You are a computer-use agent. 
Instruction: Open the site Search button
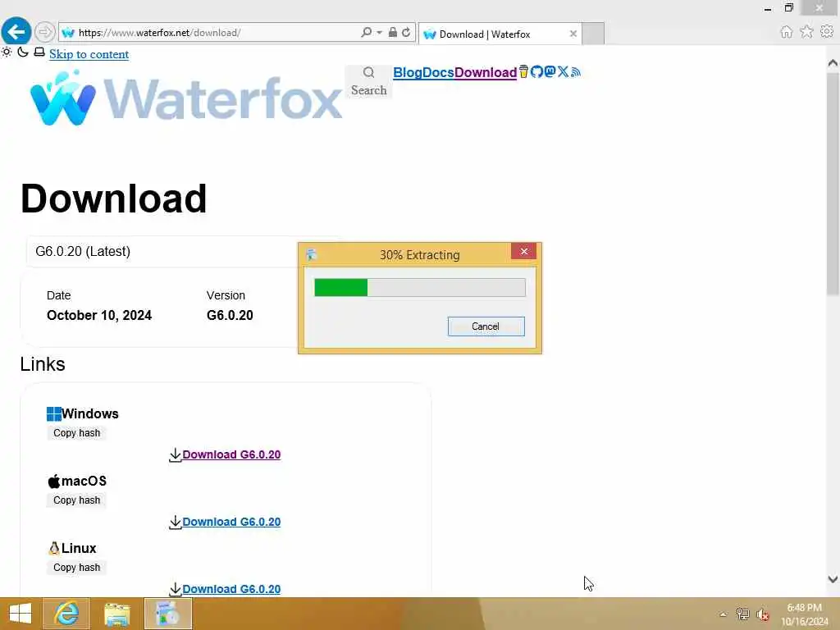tap(368, 81)
